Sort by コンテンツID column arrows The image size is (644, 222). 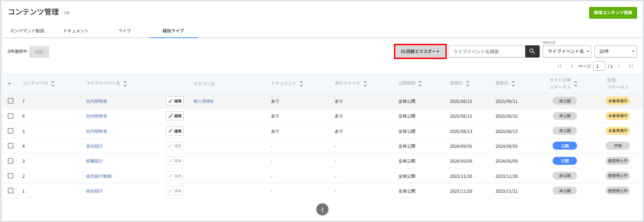click(53, 83)
